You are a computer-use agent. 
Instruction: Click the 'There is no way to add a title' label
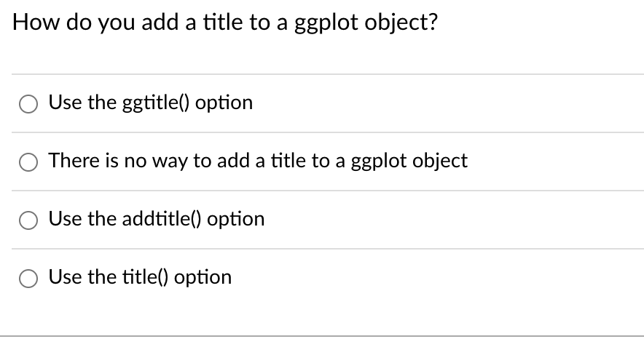coord(258,161)
